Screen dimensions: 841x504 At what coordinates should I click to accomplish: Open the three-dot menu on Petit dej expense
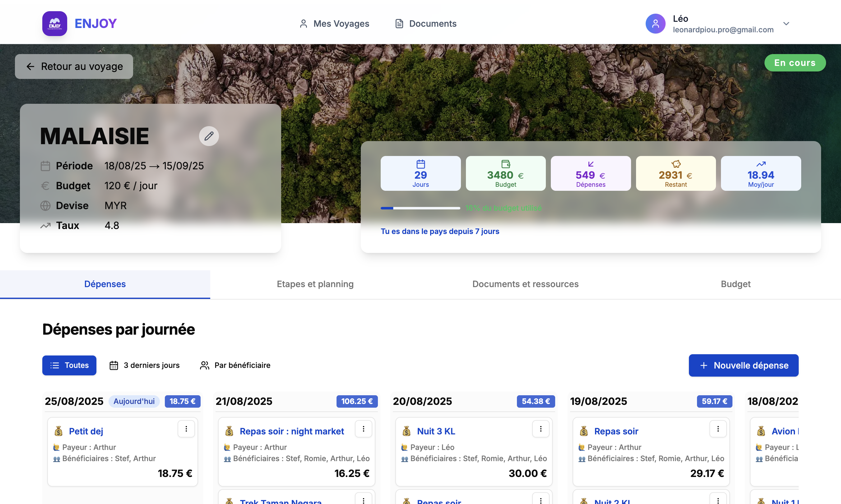pyautogui.click(x=186, y=429)
